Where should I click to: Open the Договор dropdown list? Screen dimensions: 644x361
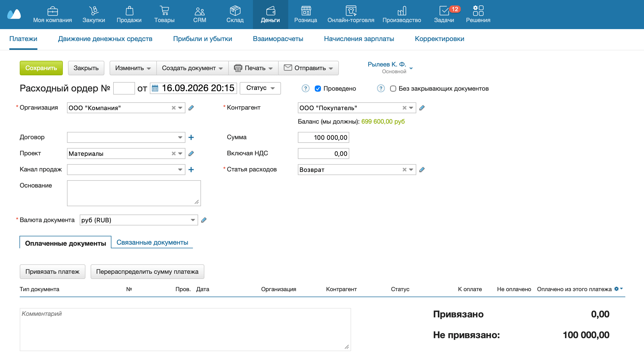tap(180, 137)
